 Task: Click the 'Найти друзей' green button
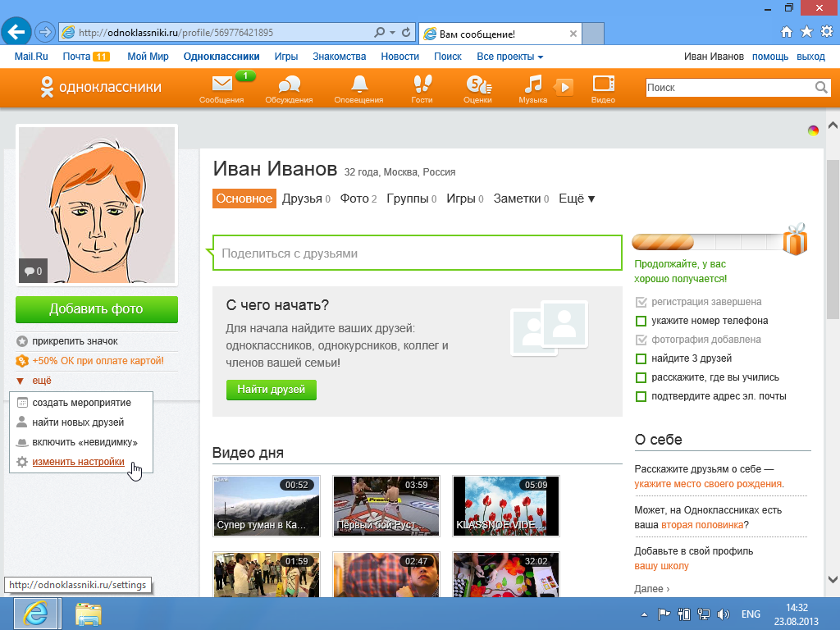pyautogui.click(x=271, y=390)
